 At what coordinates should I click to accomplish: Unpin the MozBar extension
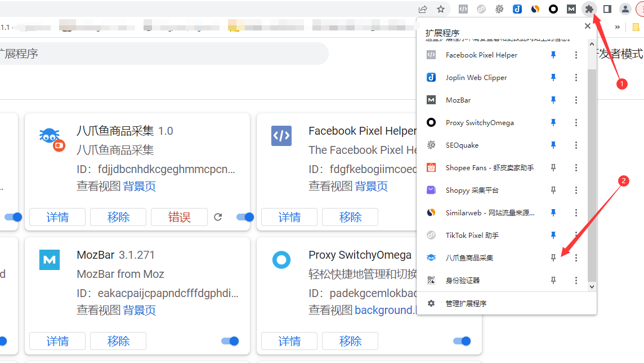coord(553,100)
